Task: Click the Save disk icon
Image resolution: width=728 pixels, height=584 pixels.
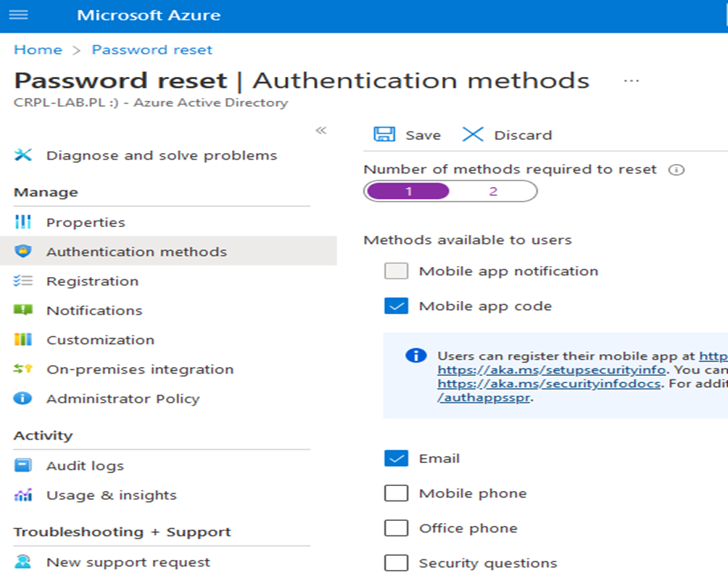Action: (384, 134)
